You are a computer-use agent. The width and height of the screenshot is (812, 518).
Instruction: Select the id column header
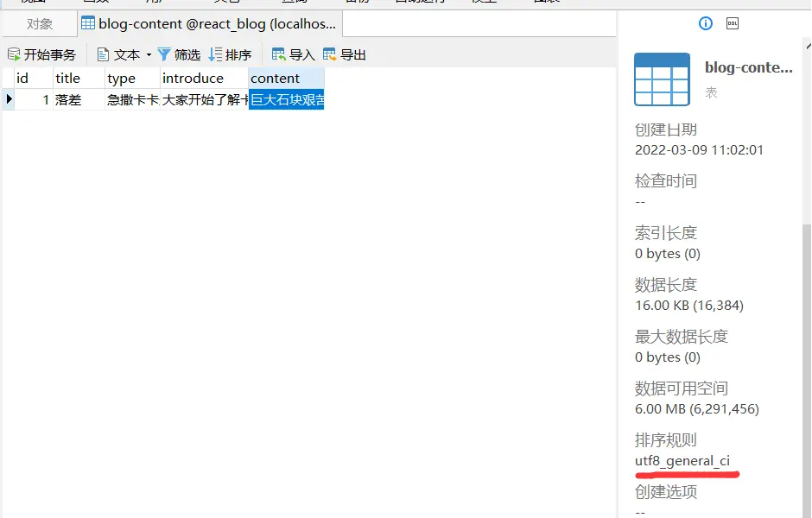tap(34, 79)
